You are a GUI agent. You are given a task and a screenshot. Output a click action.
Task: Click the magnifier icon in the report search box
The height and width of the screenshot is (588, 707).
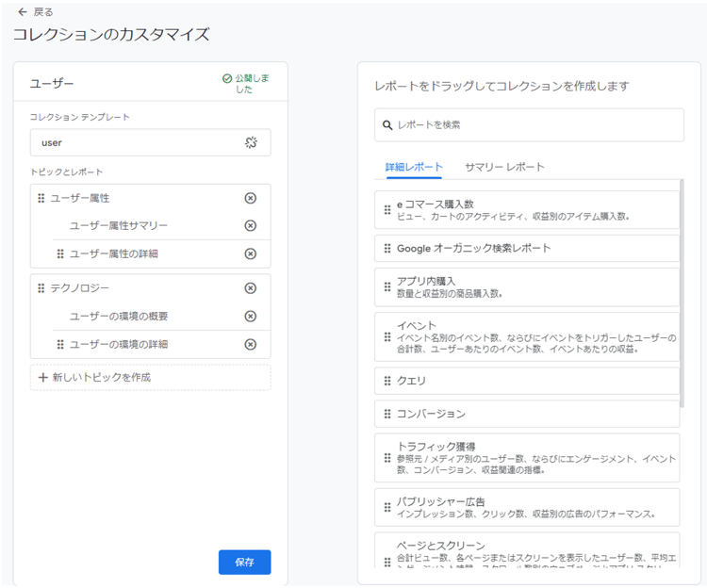click(387, 125)
